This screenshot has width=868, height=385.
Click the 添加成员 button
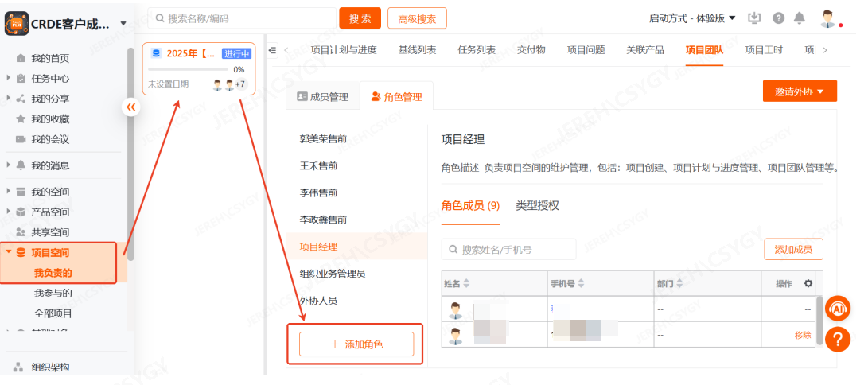pyautogui.click(x=793, y=249)
